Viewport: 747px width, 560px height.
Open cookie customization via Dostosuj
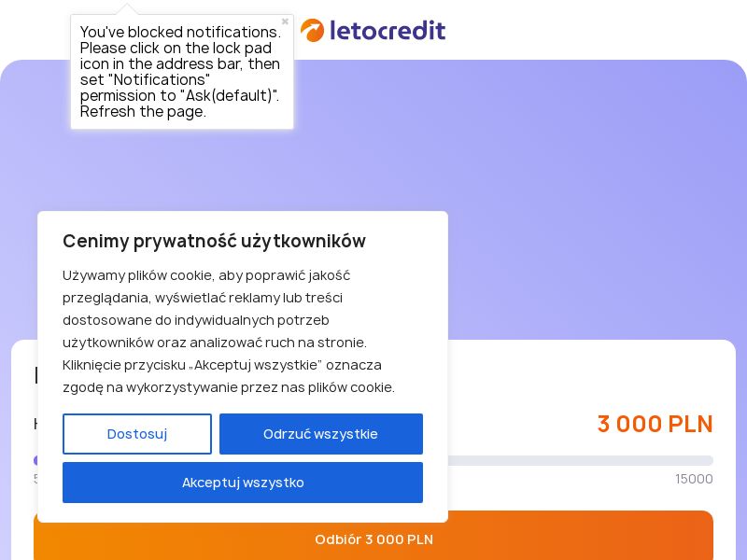(x=137, y=434)
